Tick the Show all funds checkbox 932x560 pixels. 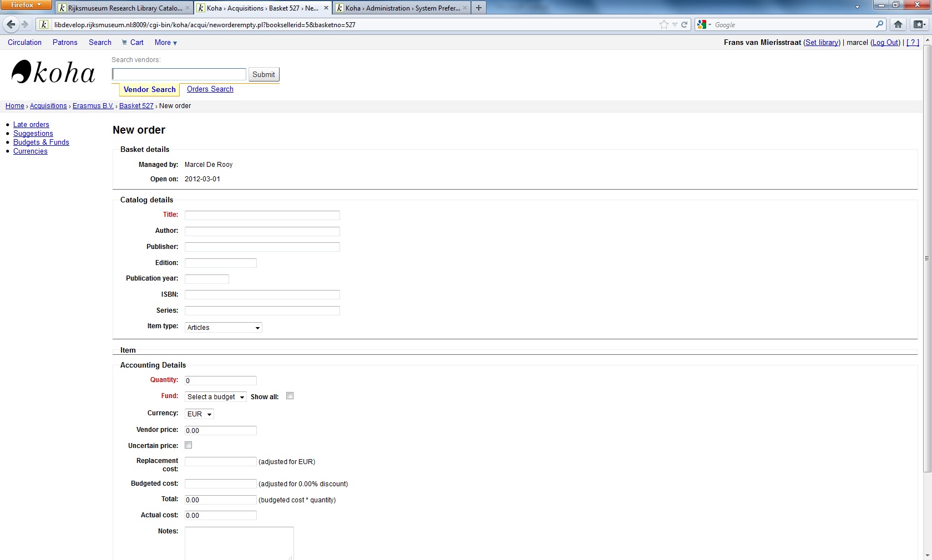coord(290,396)
